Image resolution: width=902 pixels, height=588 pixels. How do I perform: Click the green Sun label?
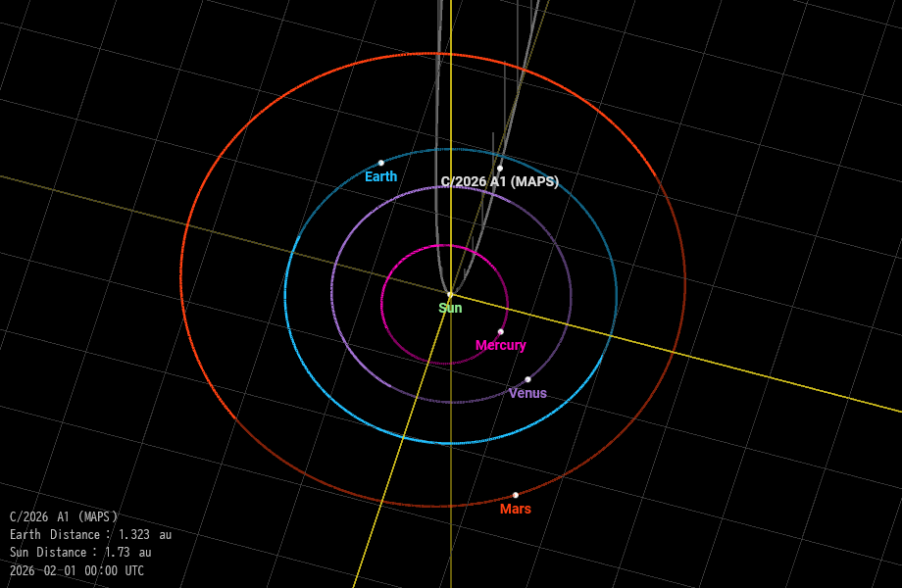pos(450,309)
